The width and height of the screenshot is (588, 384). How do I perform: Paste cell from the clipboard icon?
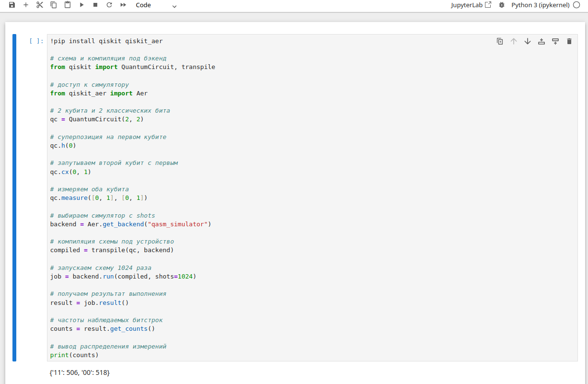click(68, 5)
